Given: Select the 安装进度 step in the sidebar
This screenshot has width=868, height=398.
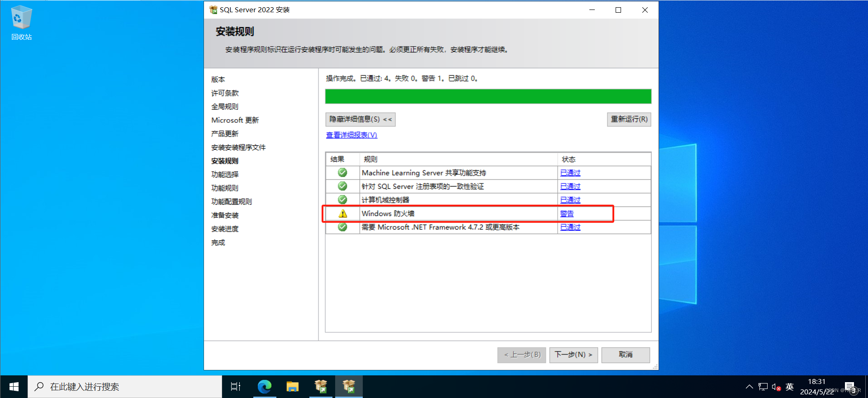Looking at the screenshot, I should pyautogui.click(x=225, y=229).
